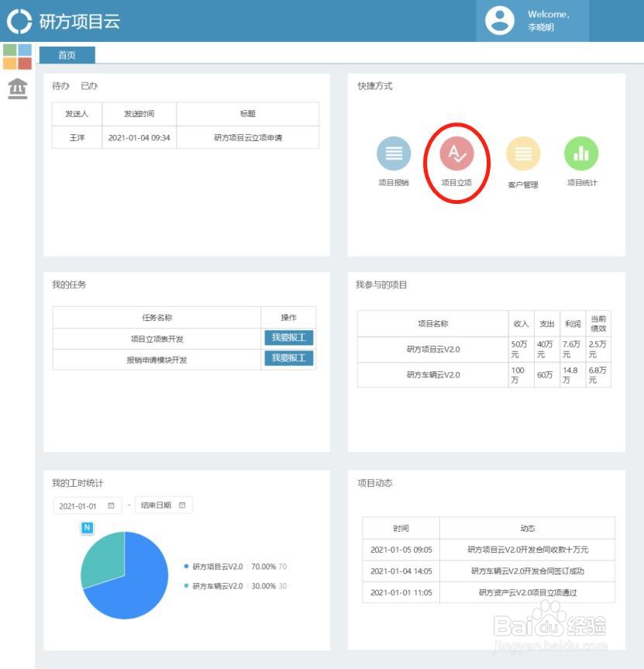This screenshot has width=644, height=669.
Task: Click 当前绩效 column header
Action: (598, 323)
